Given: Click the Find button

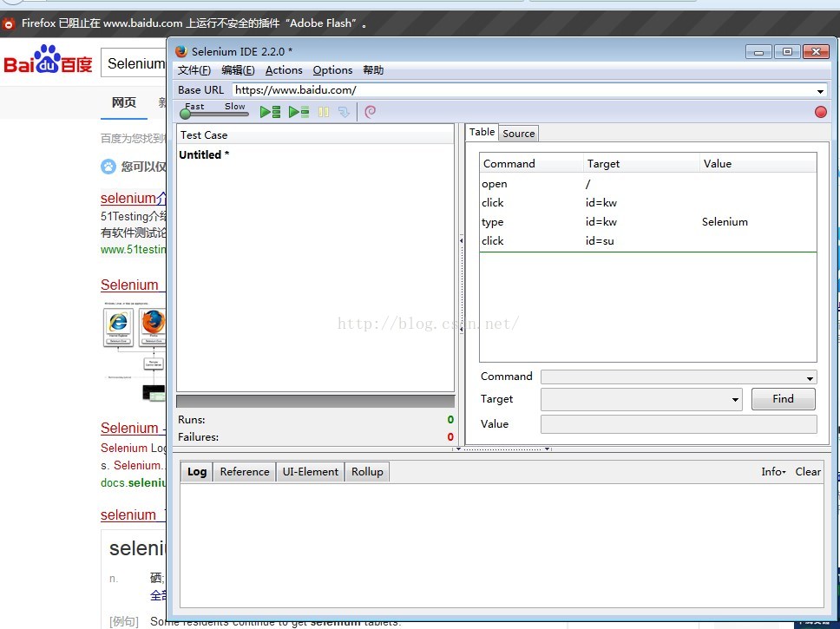Looking at the screenshot, I should coord(784,399).
